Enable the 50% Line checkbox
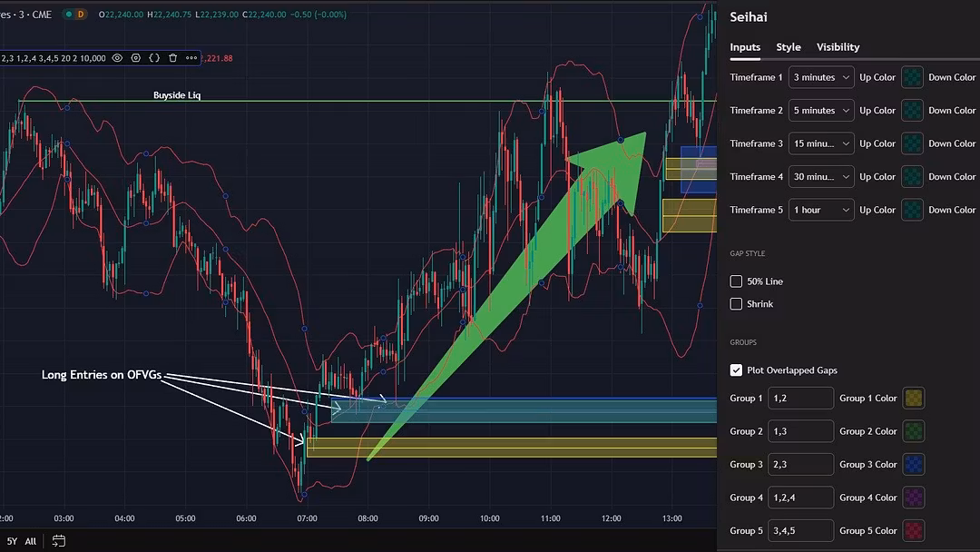 click(x=736, y=281)
